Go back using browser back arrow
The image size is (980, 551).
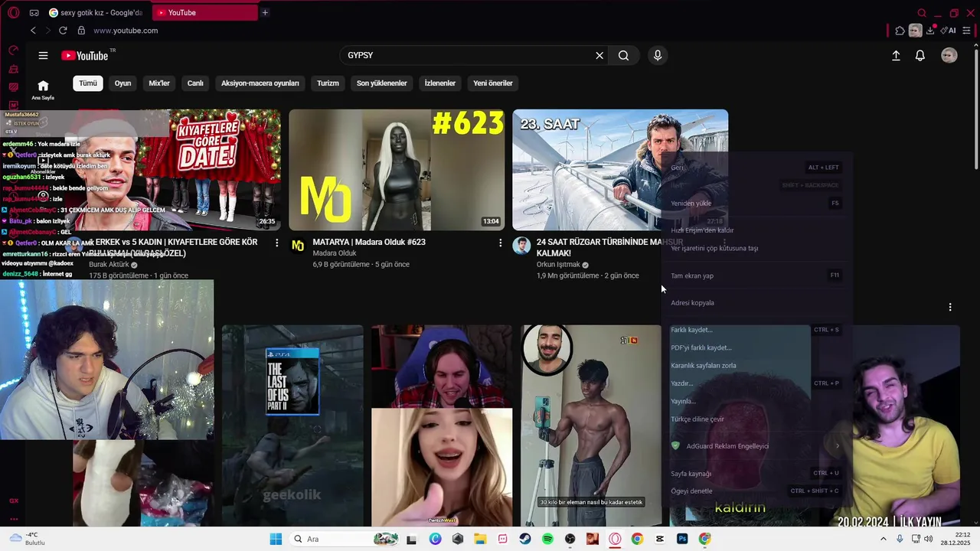click(33, 31)
